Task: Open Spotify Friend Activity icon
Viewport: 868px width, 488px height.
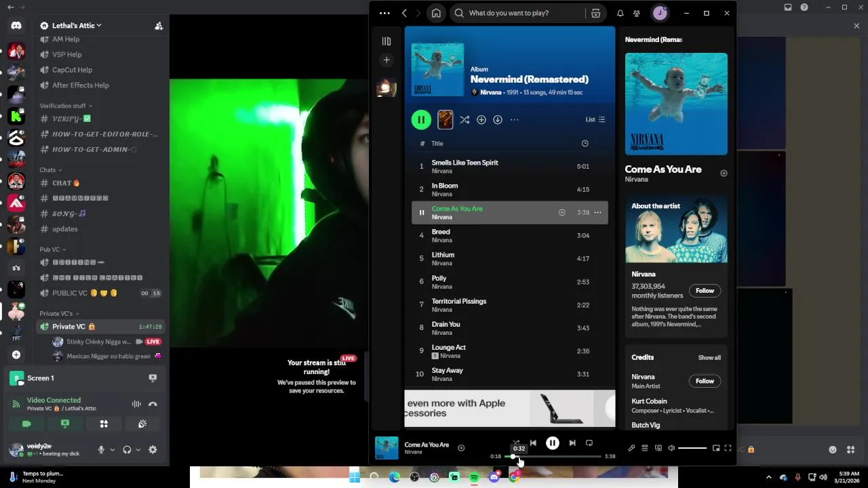Action: click(636, 13)
